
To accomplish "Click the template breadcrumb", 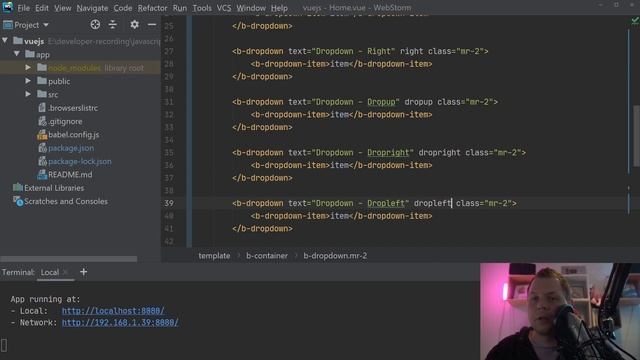I will pos(214,256).
